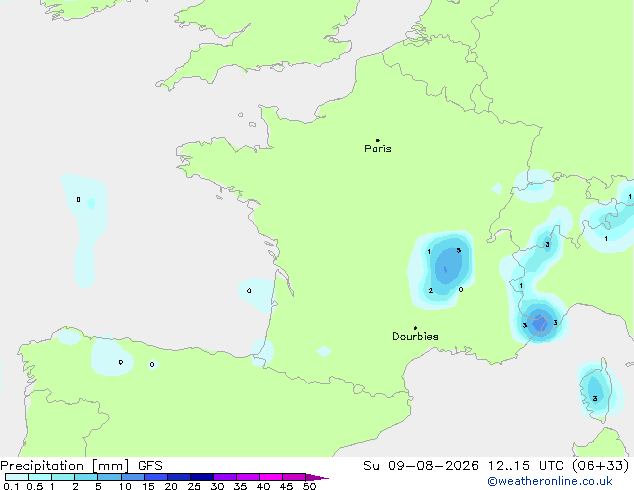Select the Dourbies location dot marker

point(415,328)
